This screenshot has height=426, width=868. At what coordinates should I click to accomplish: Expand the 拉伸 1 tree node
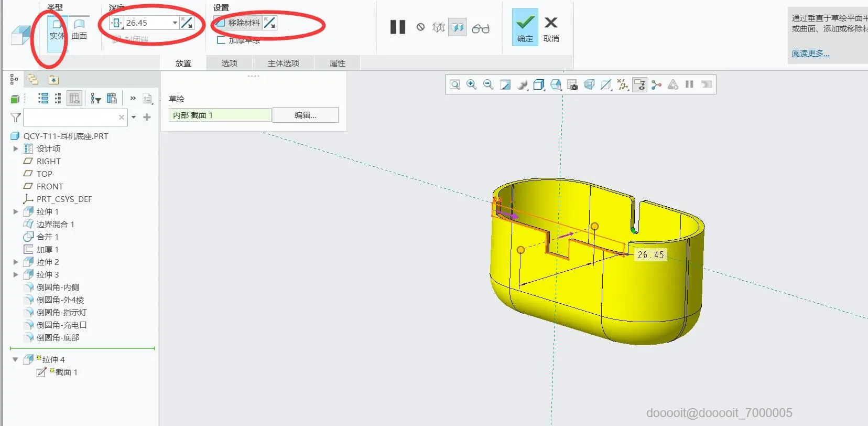pos(16,211)
